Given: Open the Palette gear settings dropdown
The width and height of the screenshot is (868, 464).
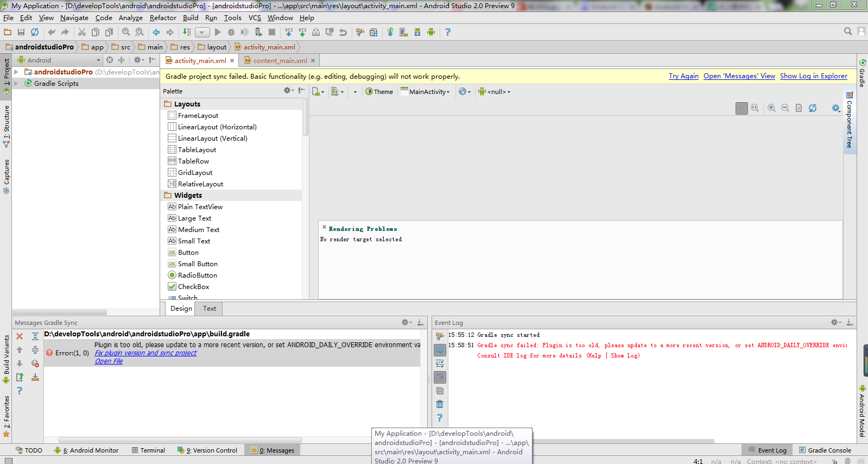Looking at the screenshot, I should pyautogui.click(x=288, y=91).
